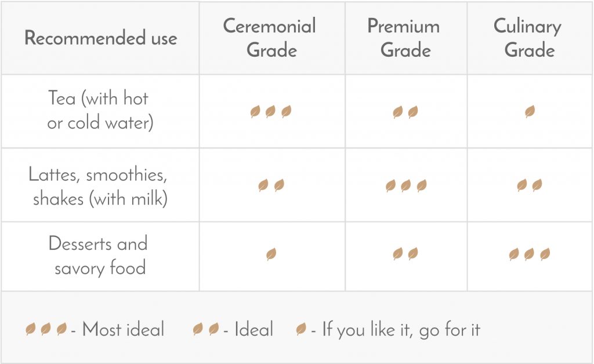
Task: Click the single leaf for Culinary Grade tea
Action: click(530, 112)
